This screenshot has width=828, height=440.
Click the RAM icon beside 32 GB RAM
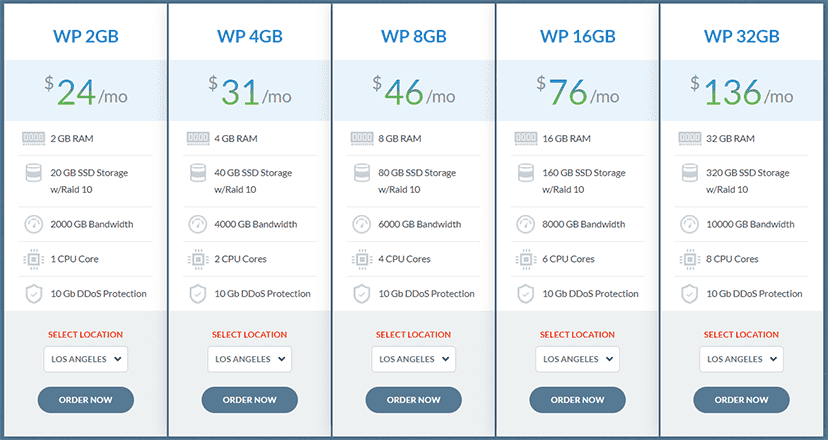690,139
